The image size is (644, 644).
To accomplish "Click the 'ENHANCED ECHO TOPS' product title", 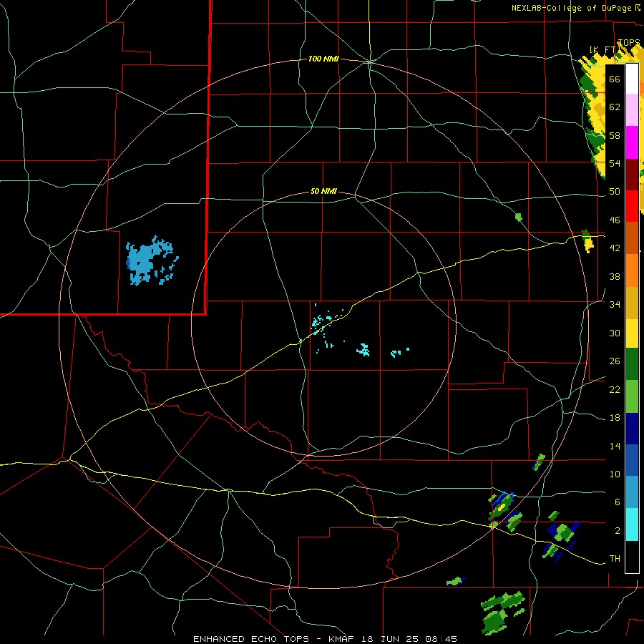I will coord(251,639).
